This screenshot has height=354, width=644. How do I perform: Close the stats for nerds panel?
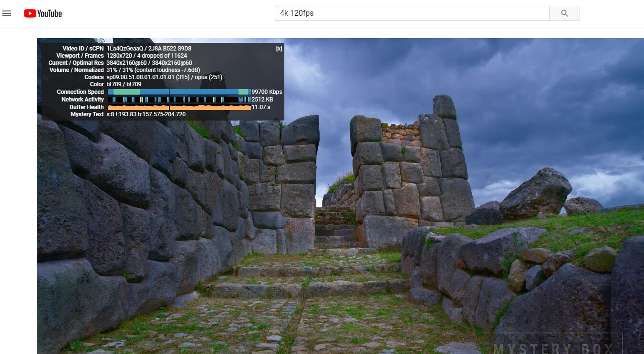(x=279, y=49)
